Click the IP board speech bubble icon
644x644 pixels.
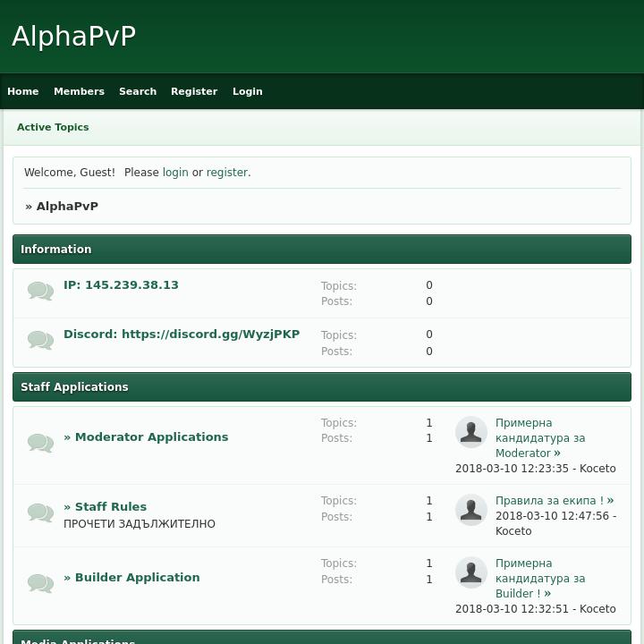(40, 292)
